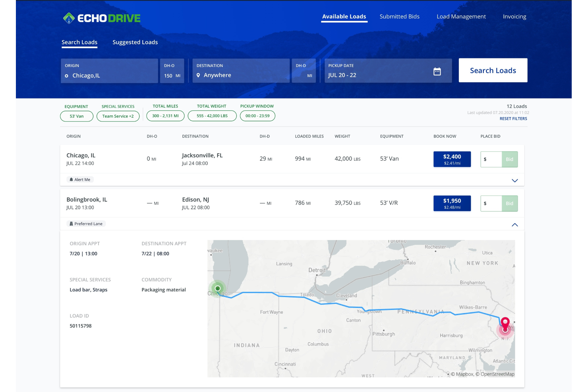Collapse the Bolingbrook to Edison load details
The height and width of the screenshot is (392, 588).
pos(515,224)
